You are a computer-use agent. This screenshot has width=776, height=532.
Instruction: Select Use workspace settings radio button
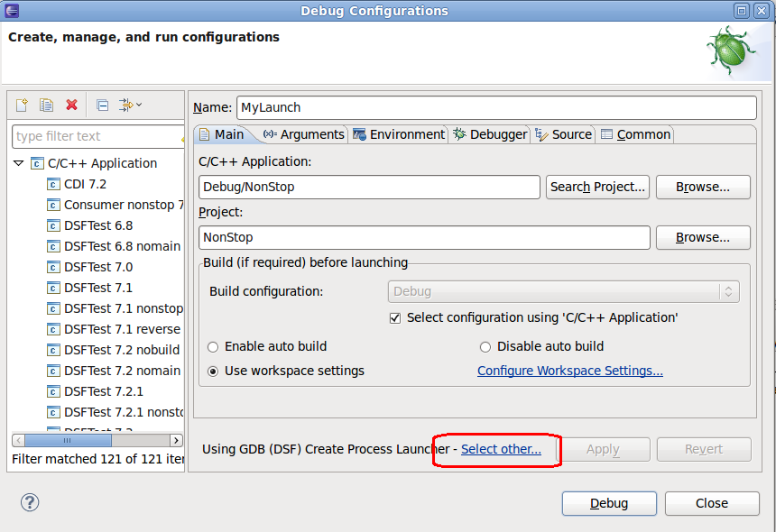[x=213, y=371]
